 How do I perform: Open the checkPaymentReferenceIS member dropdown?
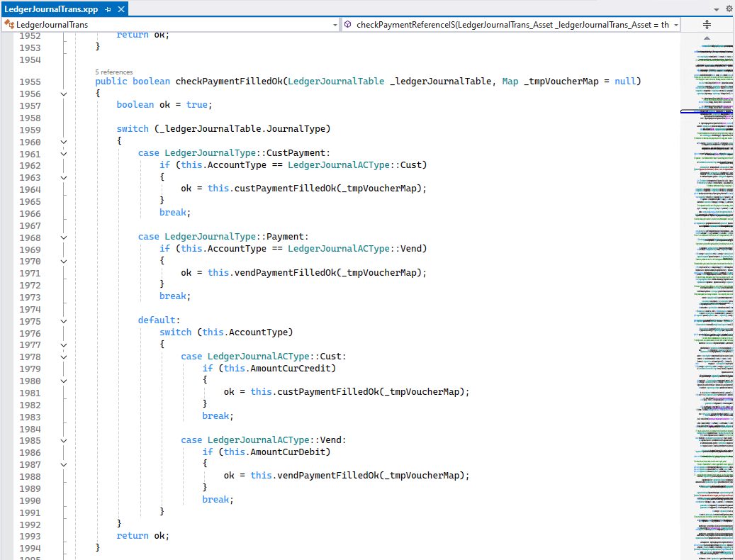(676, 25)
